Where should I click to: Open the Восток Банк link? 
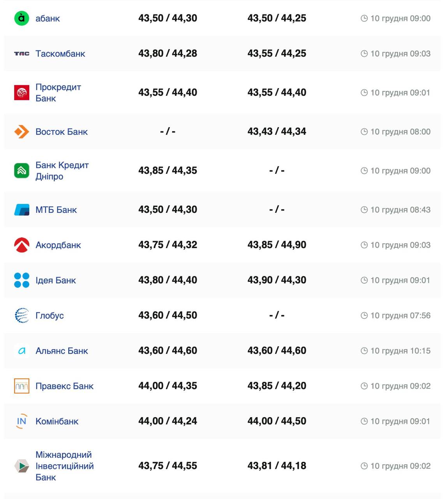62,132
